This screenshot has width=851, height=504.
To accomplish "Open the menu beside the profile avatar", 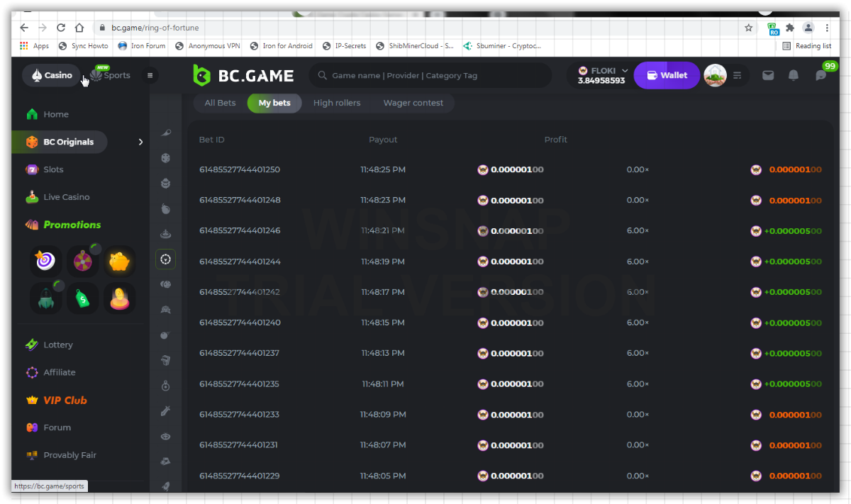I will (738, 76).
